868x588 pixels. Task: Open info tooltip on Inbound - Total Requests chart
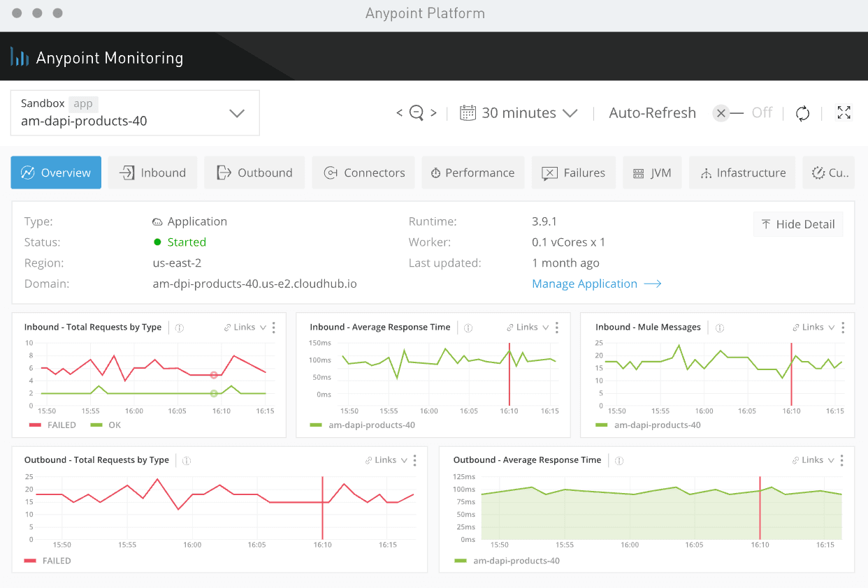(178, 327)
